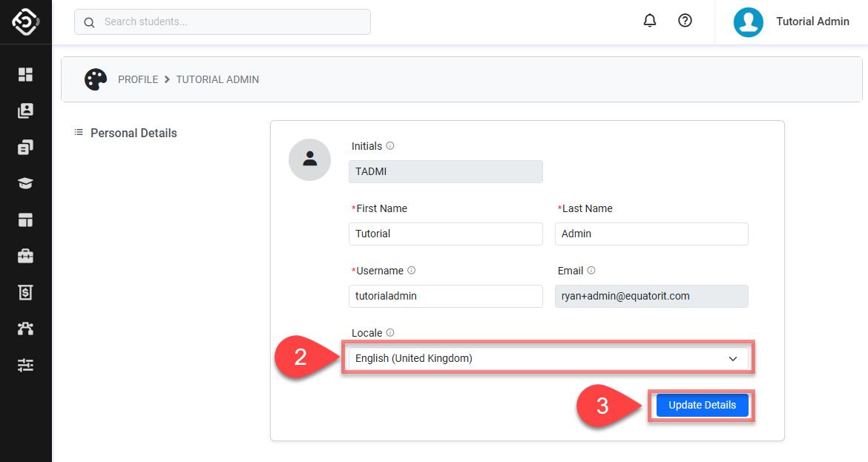Click the help question mark icon
The width and height of the screenshot is (868, 462).
point(685,21)
